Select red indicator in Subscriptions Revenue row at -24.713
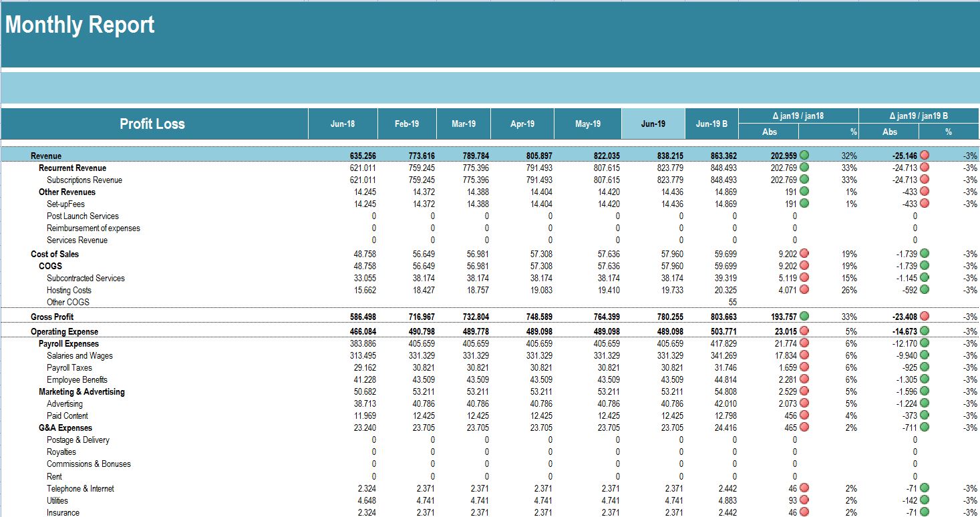 [925, 180]
